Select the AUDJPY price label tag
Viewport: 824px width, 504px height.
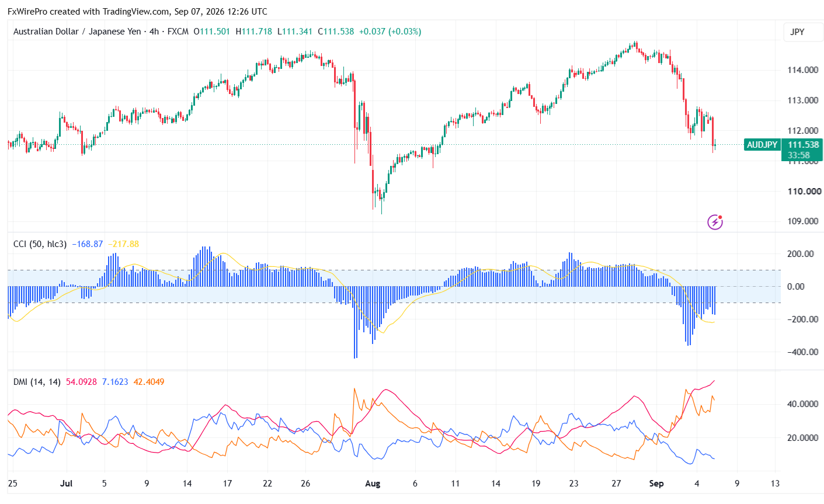[762, 145]
